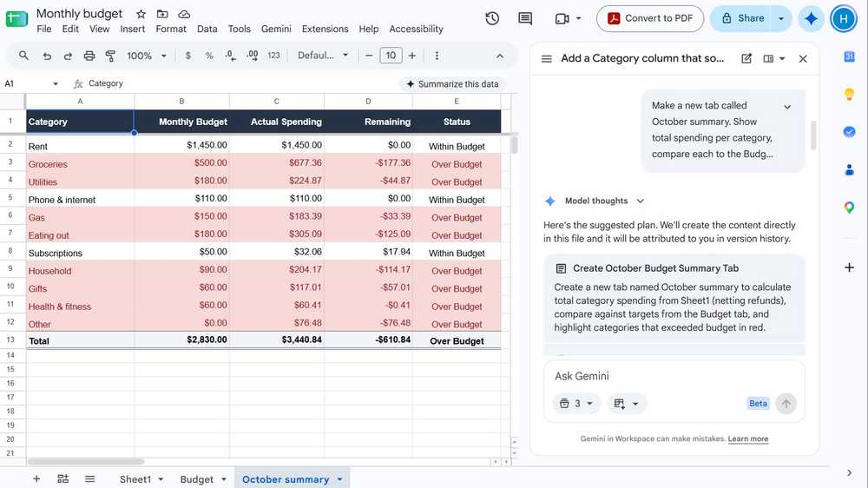Search the menus magnifier icon
This screenshot has height=488, width=868.
click(23, 56)
